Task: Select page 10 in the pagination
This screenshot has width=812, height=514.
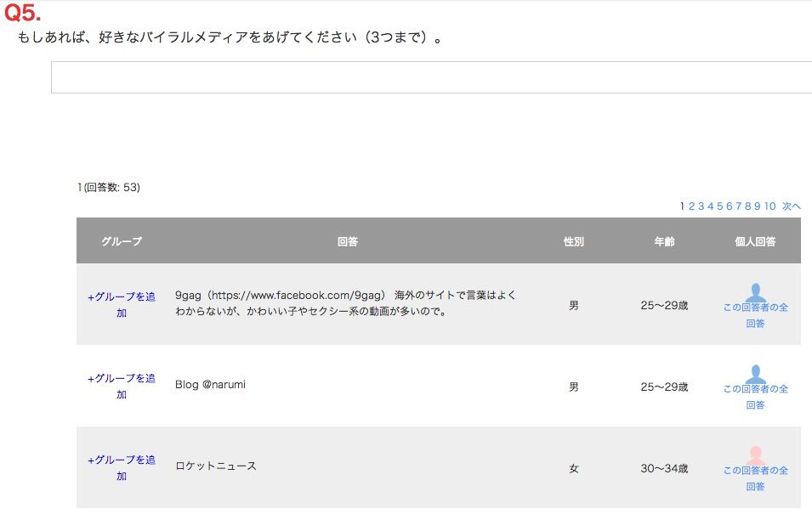Action: click(x=769, y=206)
